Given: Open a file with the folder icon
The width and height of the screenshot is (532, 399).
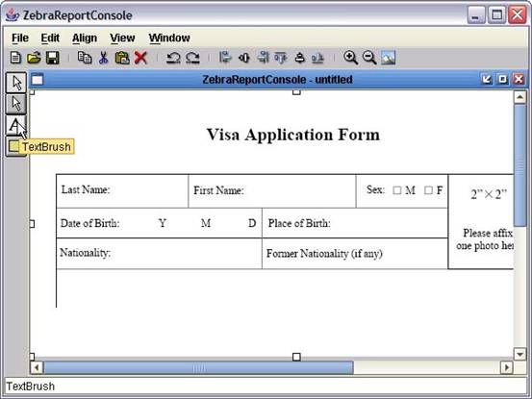Looking at the screenshot, I should pos(34,58).
